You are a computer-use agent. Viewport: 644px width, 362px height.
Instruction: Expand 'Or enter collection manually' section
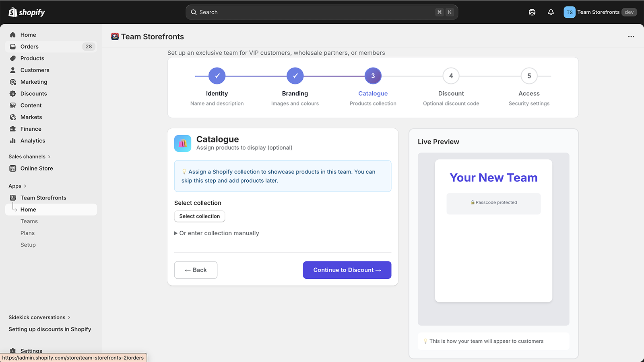point(217,233)
